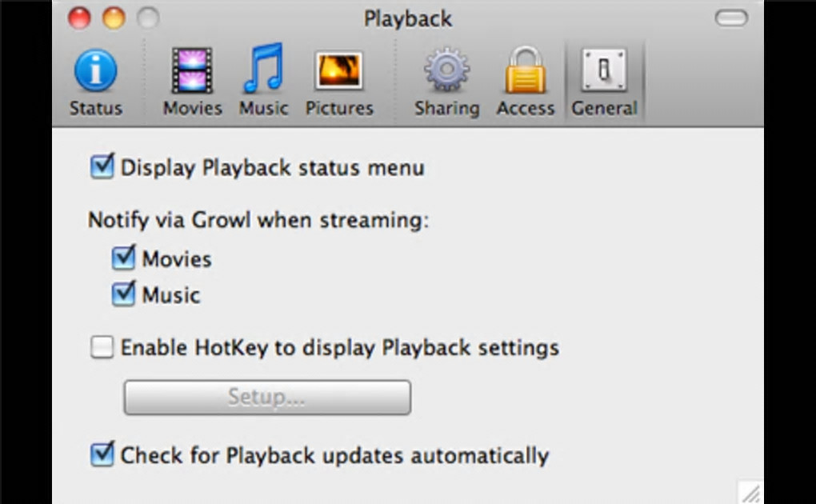Image resolution: width=816 pixels, height=504 pixels.
Task: Switch to the Movies toolbar pane
Action: coord(192,83)
